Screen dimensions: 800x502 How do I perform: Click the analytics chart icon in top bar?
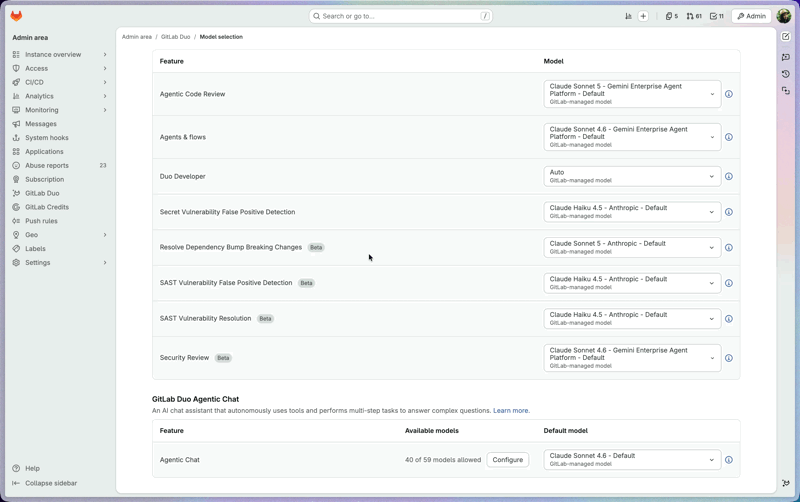pos(629,16)
